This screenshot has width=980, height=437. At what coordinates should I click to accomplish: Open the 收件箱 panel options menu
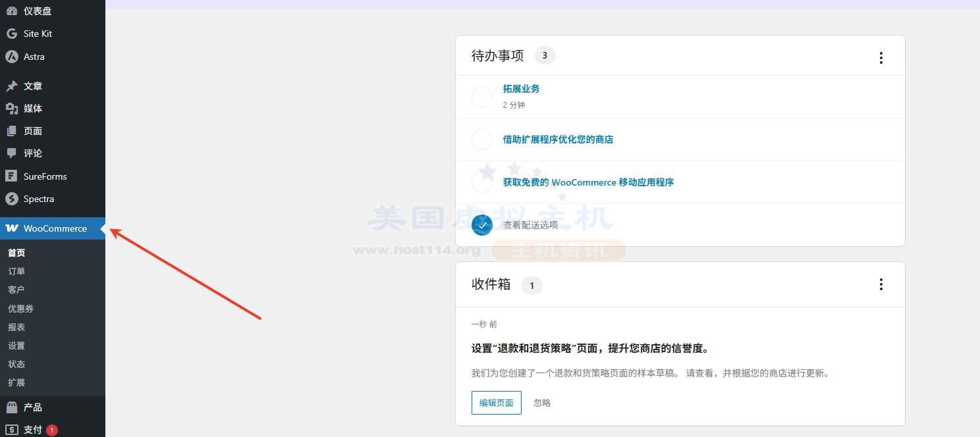pos(881,284)
